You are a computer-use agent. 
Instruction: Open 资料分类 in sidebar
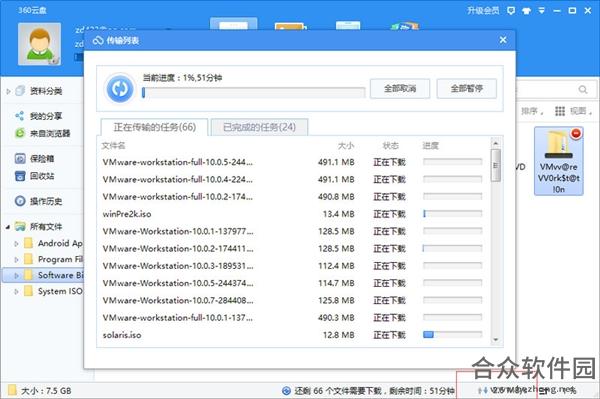click(x=46, y=91)
